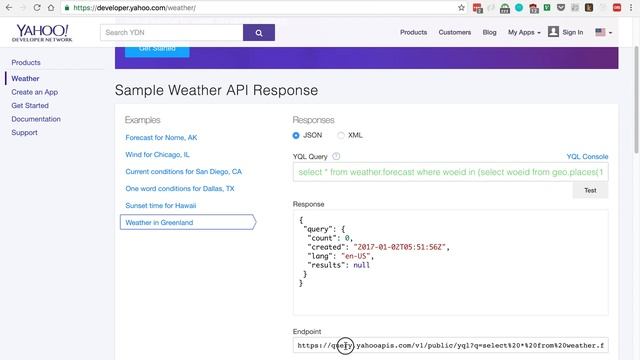Choose Current conditions for San Diego example
The image size is (640, 360).
coord(184,172)
